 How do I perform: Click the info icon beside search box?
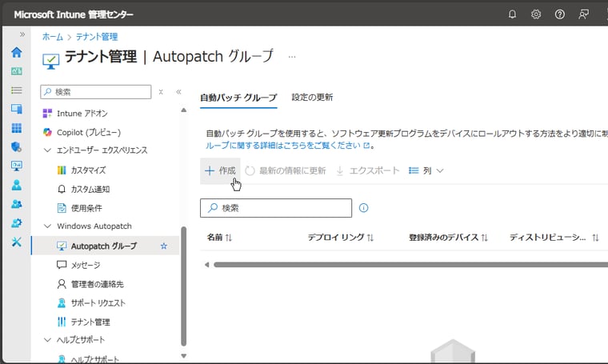coord(363,208)
